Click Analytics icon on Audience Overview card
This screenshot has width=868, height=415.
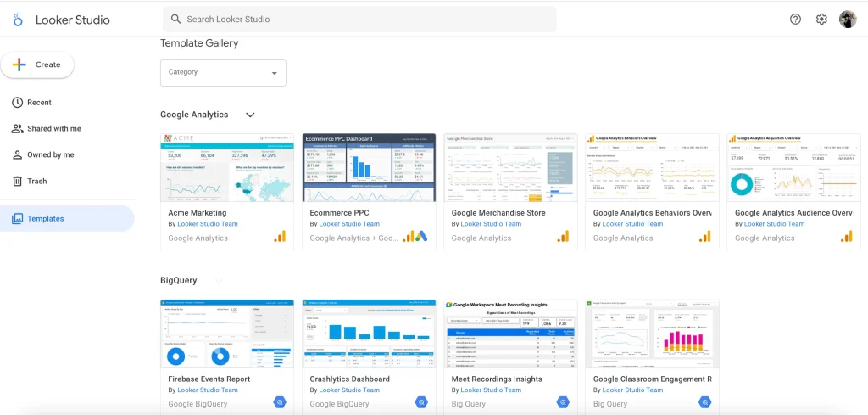coord(847,237)
